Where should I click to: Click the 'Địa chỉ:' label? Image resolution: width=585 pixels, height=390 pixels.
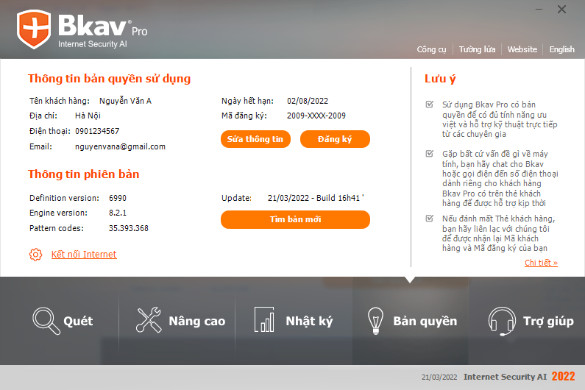click(43, 116)
